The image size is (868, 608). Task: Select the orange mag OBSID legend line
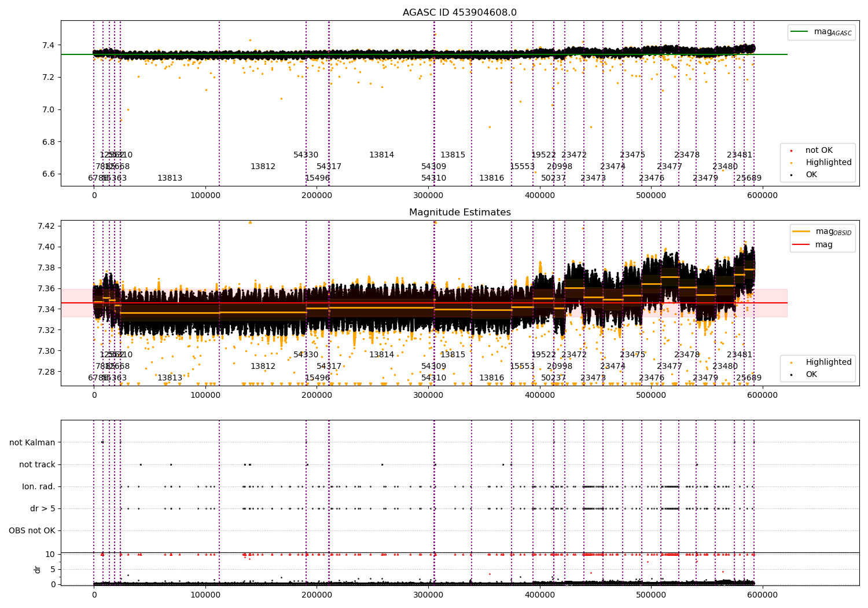801,232
